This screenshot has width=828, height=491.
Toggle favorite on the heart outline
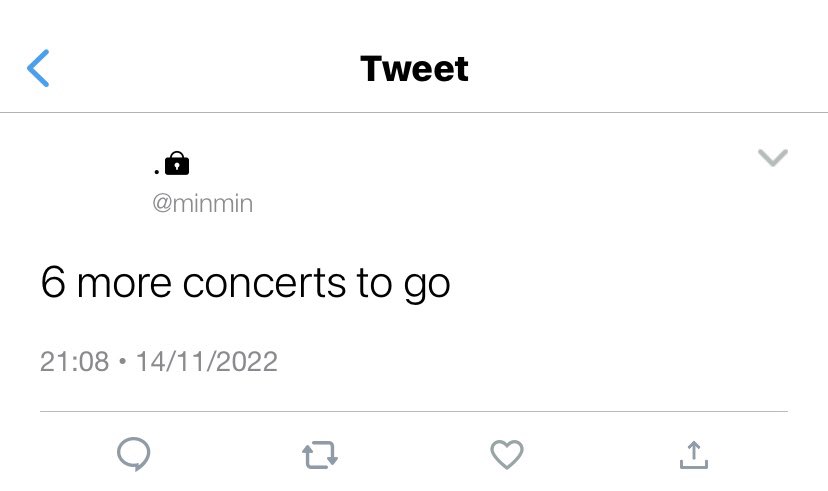click(x=507, y=455)
